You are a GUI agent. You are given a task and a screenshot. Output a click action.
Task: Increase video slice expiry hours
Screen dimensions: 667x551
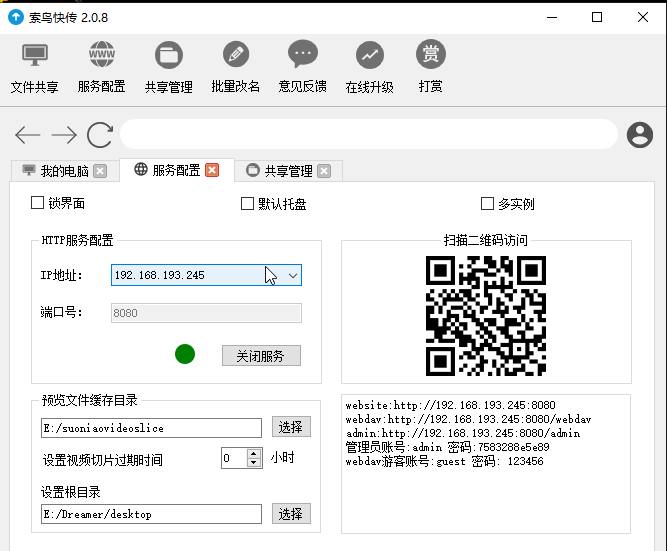[x=254, y=454]
